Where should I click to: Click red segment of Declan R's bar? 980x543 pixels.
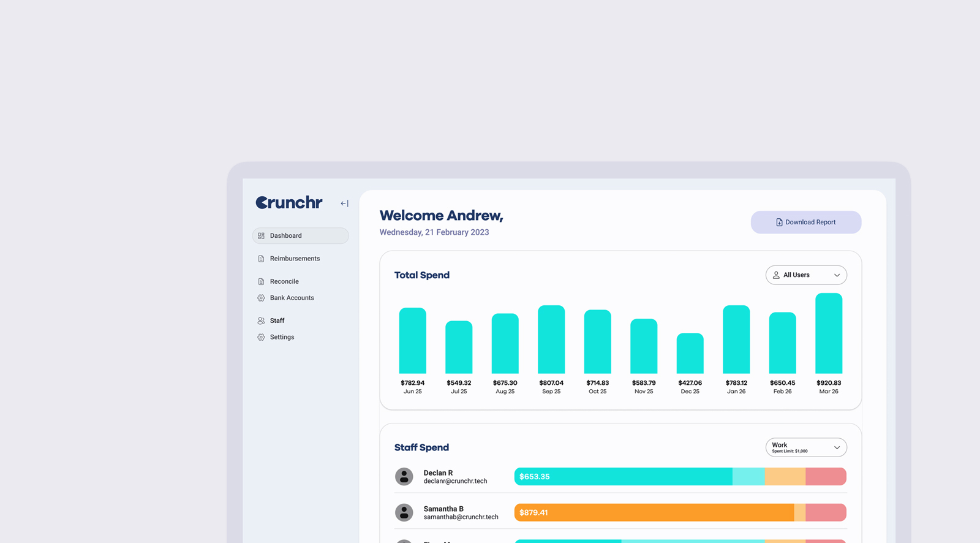[826, 477]
